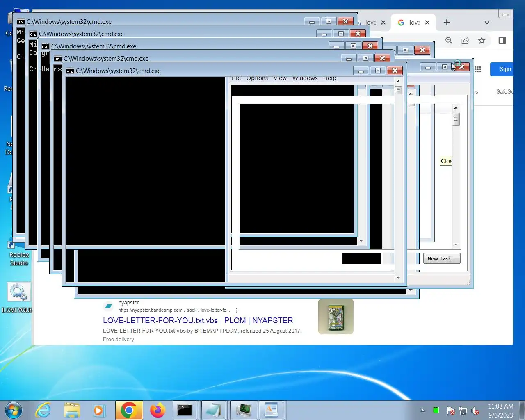
Task: Click frontmost cmd.exe title bar system icon
Action: (x=70, y=71)
